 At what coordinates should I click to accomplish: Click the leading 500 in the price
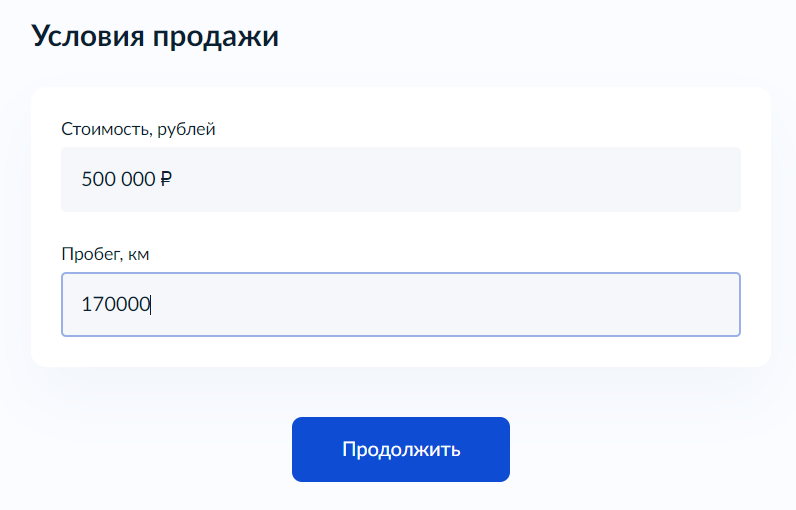(x=97, y=179)
